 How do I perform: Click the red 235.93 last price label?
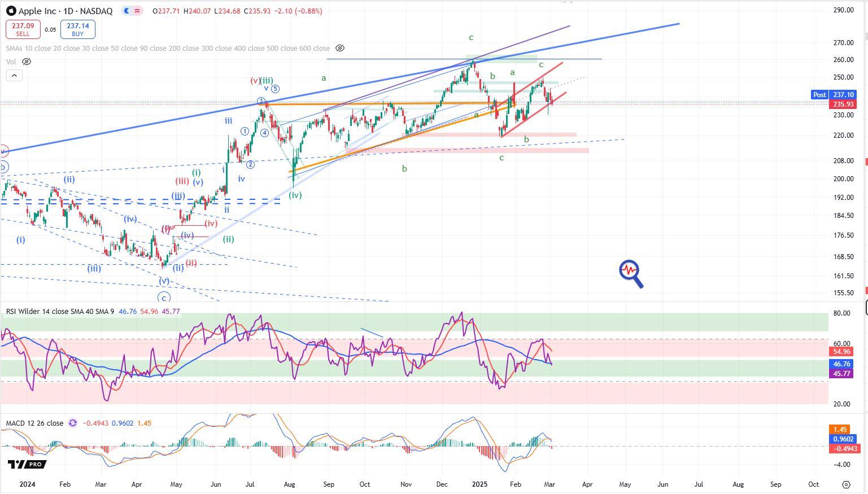[x=842, y=104]
